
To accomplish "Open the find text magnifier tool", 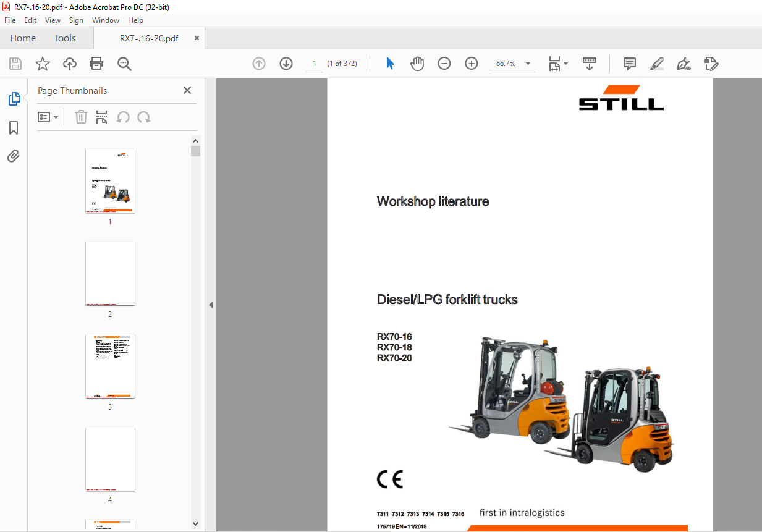I will pos(124,64).
